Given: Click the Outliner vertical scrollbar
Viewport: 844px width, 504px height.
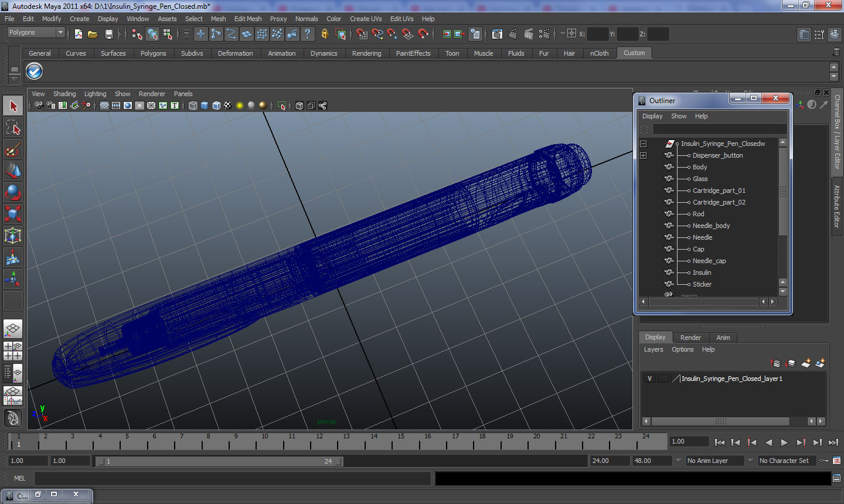Looking at the screenshot, I should (782, 191).
